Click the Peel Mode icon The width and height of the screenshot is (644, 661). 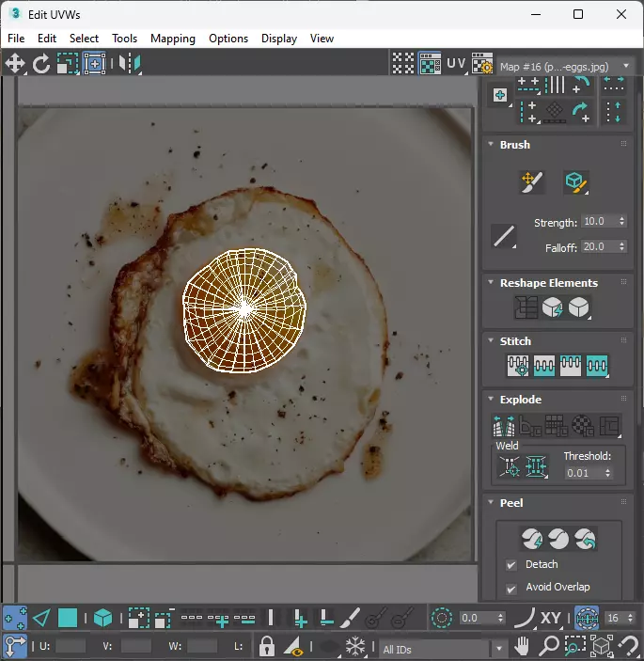point(558,539)
